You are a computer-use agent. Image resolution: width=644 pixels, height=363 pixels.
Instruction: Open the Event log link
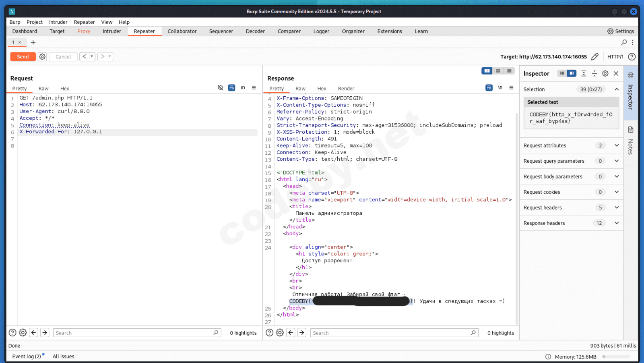(x=27, y=357)
